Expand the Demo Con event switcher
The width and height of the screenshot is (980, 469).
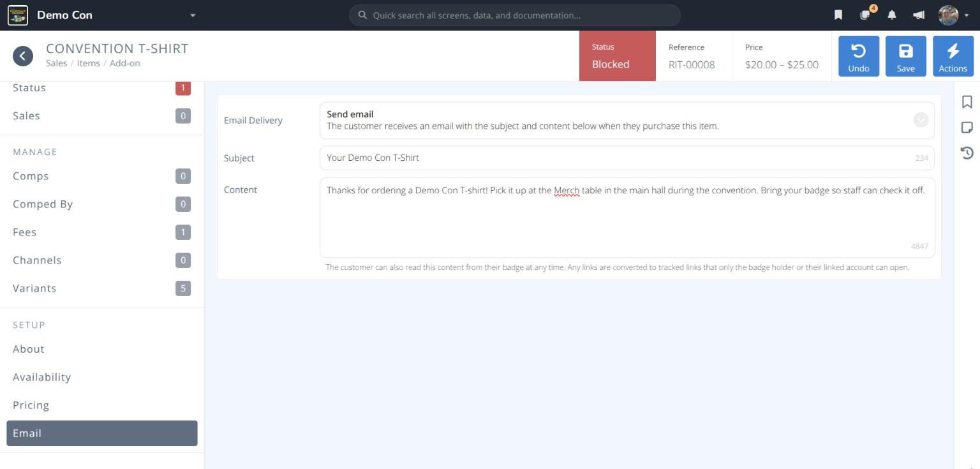click(x=193, y=15)
